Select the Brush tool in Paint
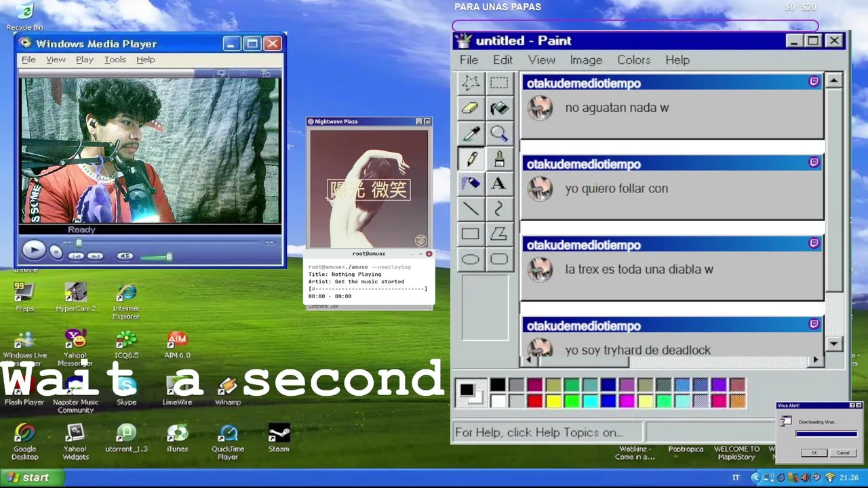Screen dimensions: 868x488 tap(499, 158)
